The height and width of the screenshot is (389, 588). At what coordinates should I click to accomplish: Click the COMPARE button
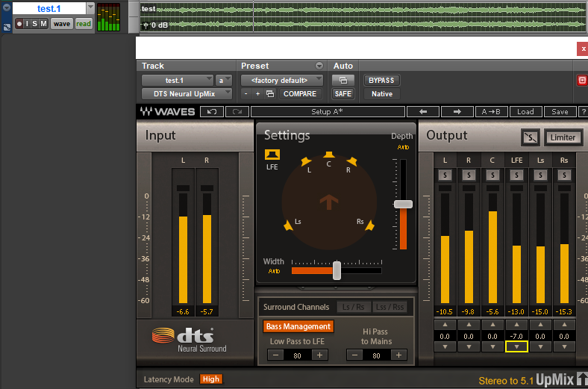click(300, 94)
